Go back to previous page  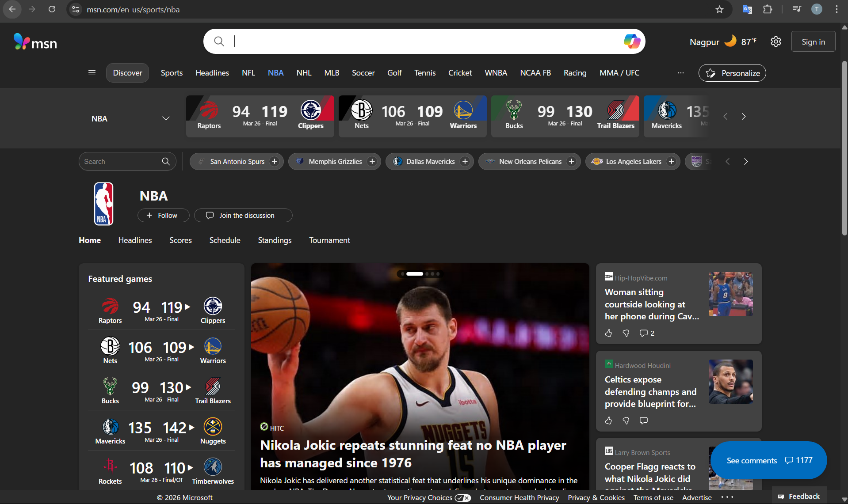click(x=12, y=9)
